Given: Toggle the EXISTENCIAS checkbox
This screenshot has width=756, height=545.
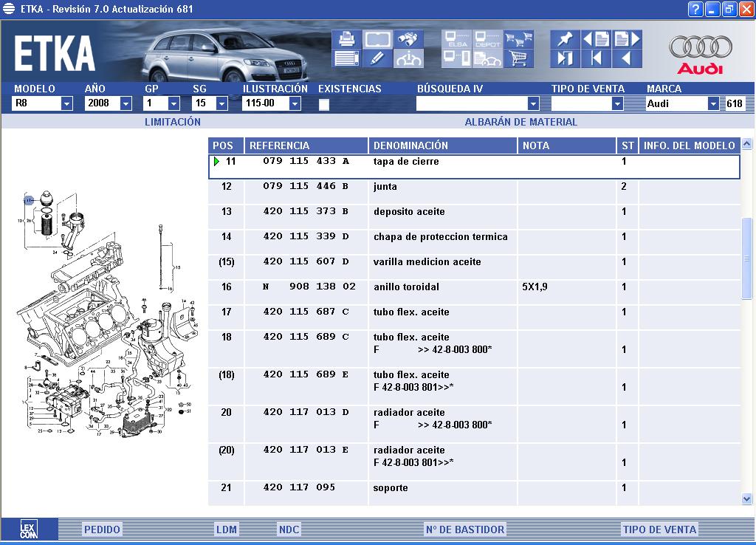Looking at the screenshot, I should pyautogui.click(x=324, y=104).
